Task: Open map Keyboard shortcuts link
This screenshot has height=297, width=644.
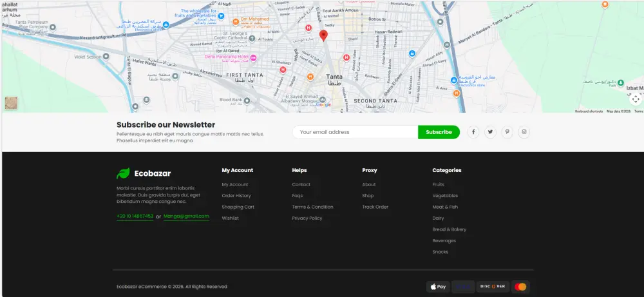Action: click(x=589, y=111)
